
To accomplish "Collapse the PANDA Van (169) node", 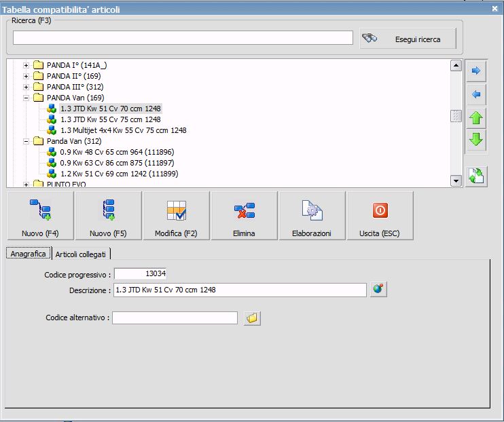I will coord(26,98).
